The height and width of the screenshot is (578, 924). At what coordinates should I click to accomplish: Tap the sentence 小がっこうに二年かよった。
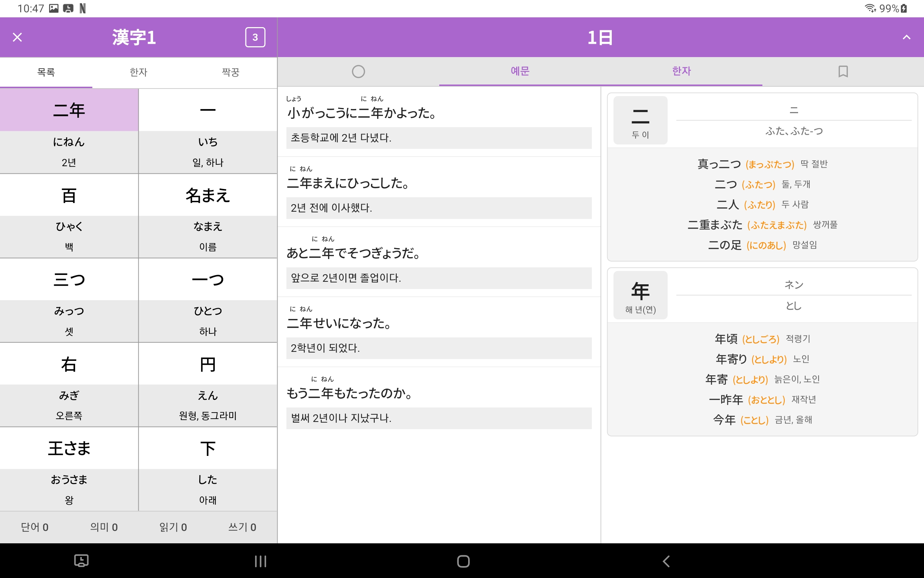click(362, 113)
